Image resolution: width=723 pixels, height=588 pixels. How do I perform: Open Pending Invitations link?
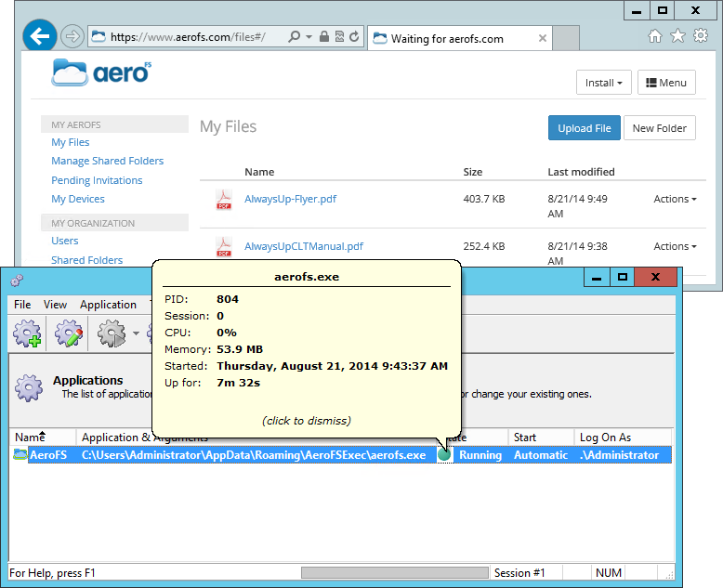click(97, 180)
